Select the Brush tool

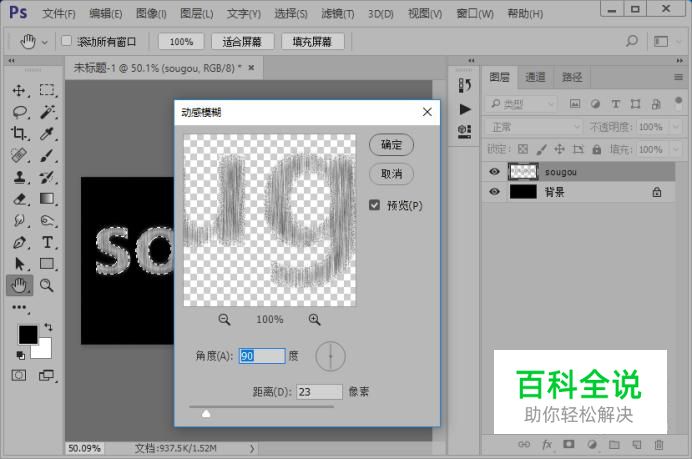pos(47,155)
